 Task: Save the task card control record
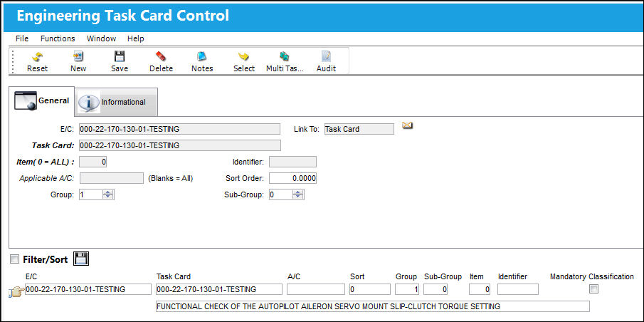[x=119, y=56]
